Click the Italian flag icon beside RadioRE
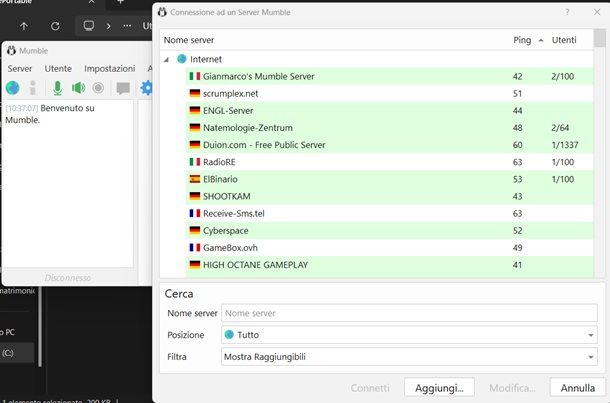 click(195, 162)
